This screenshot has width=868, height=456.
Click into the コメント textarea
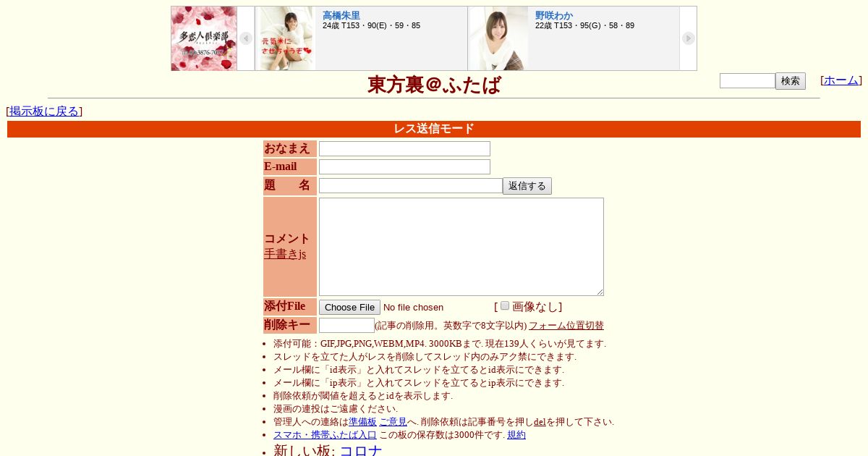[461, 247]
